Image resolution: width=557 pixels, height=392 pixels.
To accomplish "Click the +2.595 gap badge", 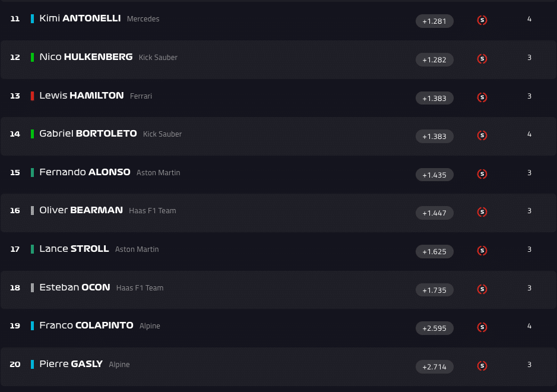I will click(x=434, y=328).
